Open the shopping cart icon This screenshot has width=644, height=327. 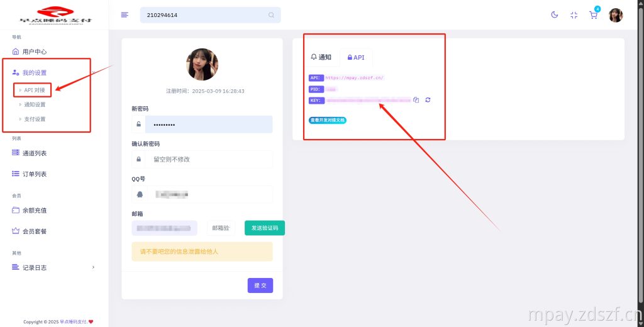[x=593, y=15]
